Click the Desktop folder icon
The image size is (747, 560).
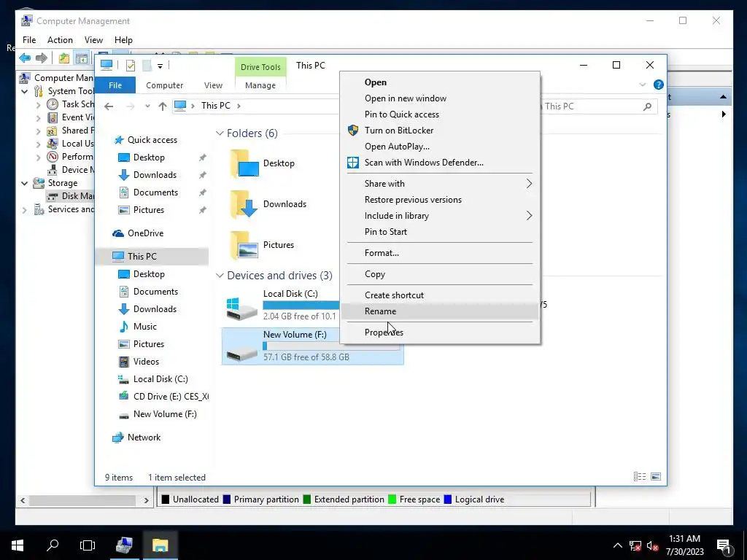pos(244,164)
